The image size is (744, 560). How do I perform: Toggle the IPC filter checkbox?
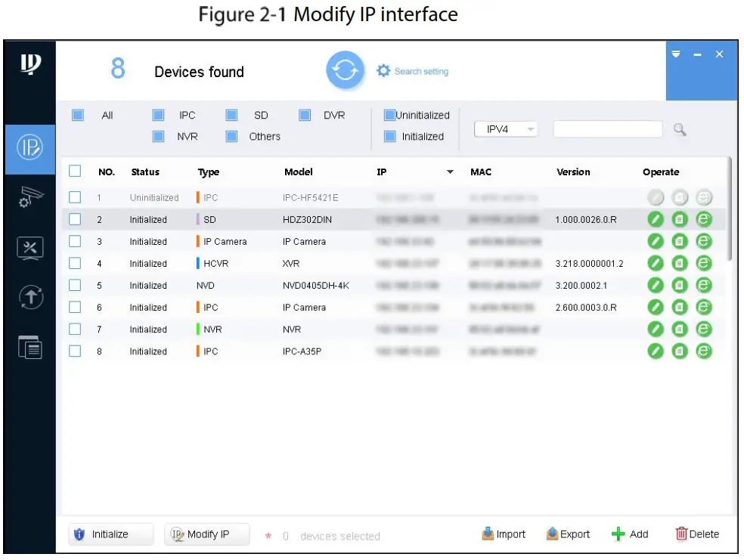[159, 115]
